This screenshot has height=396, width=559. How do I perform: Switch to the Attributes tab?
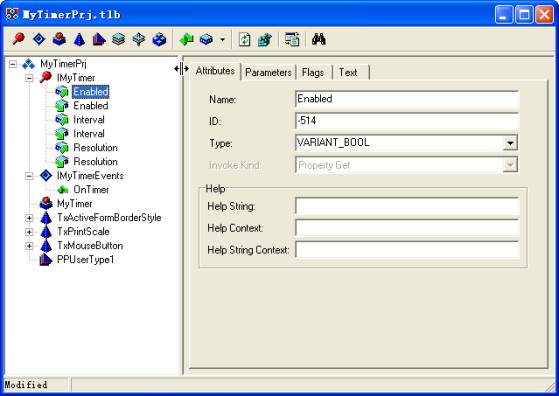(215, 71)
